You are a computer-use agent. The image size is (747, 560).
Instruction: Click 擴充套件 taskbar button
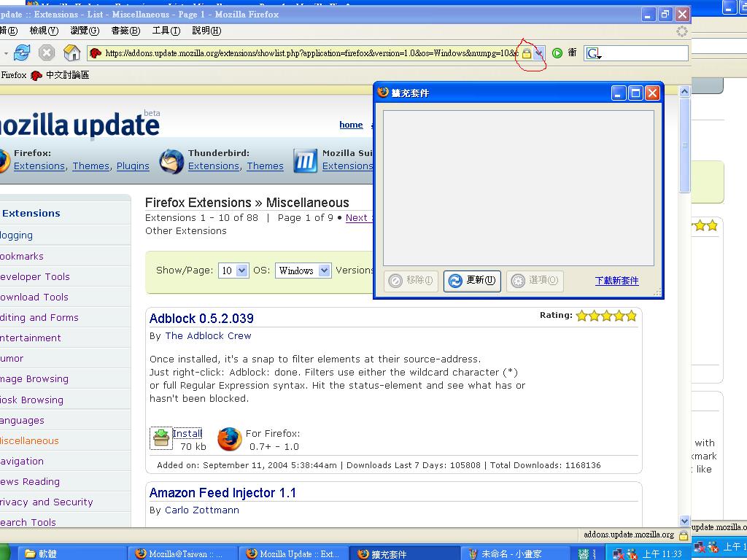tap(404, 553)
